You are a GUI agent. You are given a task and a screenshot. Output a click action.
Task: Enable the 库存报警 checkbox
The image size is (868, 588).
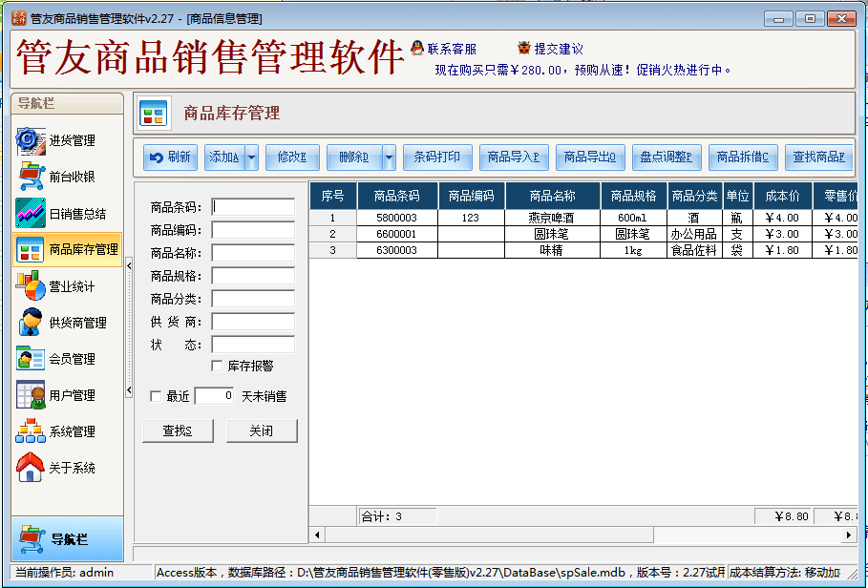218,366
